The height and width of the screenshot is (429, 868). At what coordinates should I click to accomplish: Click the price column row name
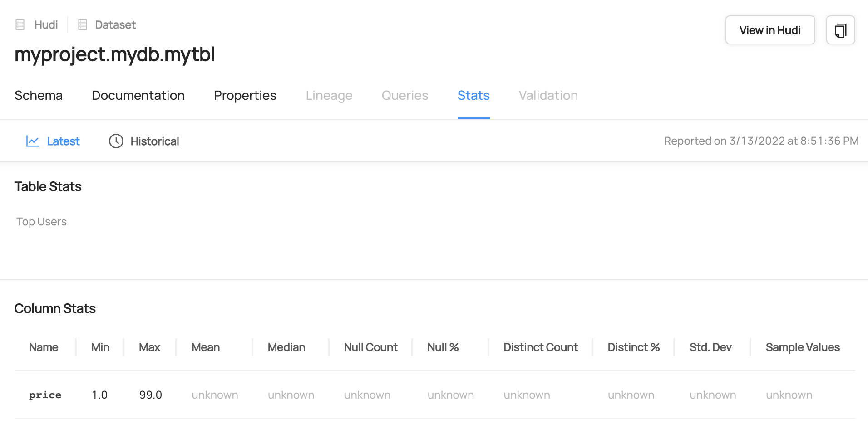point(45,395)
